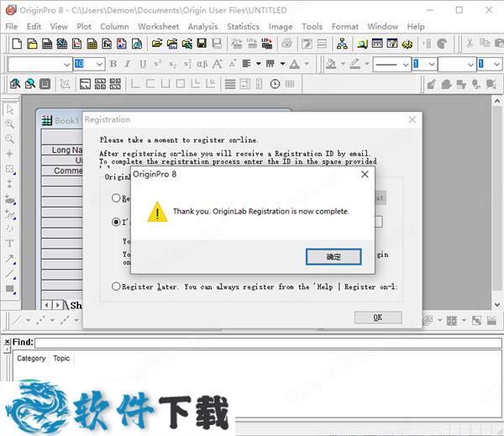Select the first radio option in Registration
This screenshot has width=504, height=436.
point(116,198)
